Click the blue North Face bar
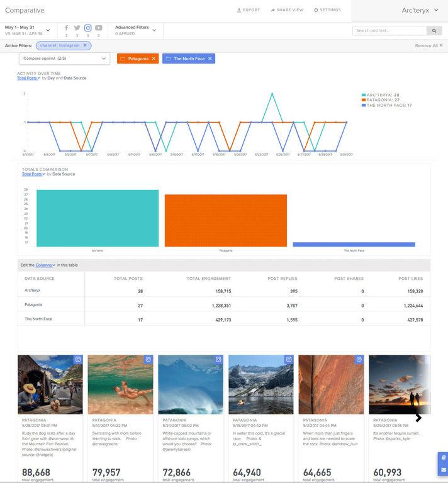Image resolution: width=448 pixels, height=483 pixels. [354, 244]
